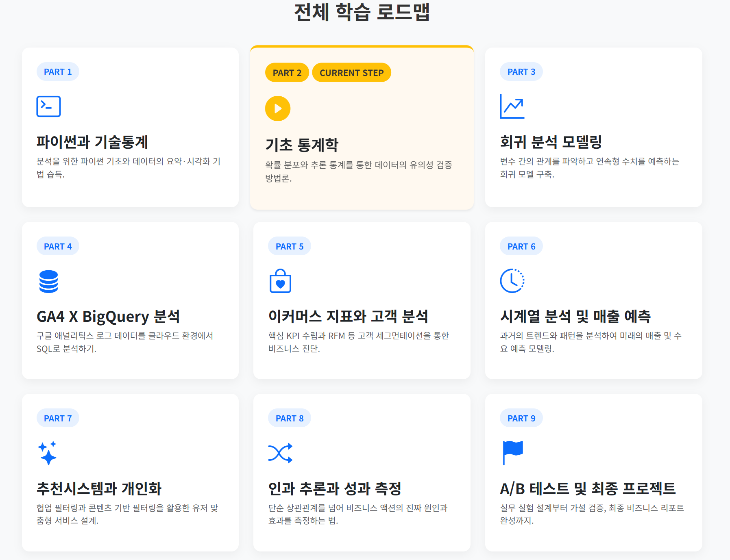This screenshot has height=560, width=730.
Task: Select the PART 7 badge
Action: [58, 418]
